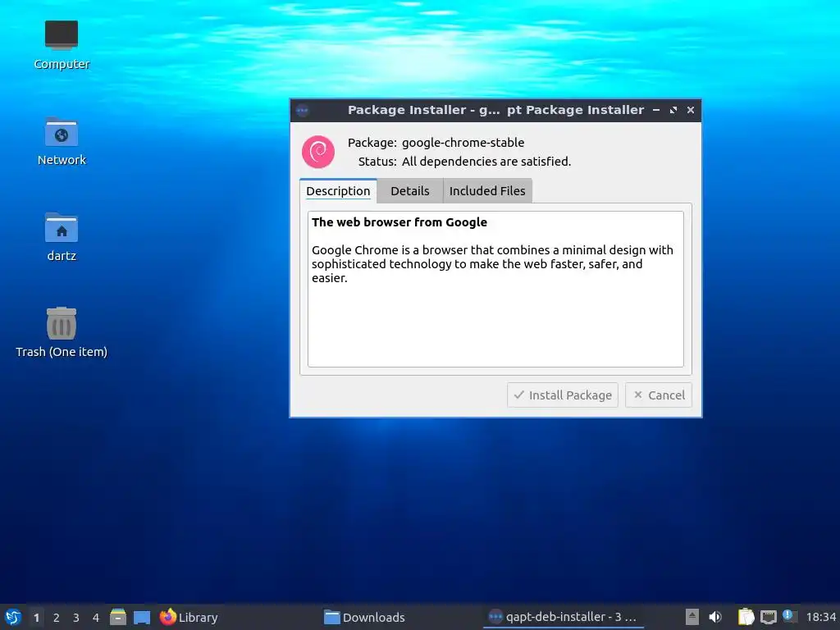Maximize the Package Installer window
The width and height of the screenshot is (840, 630).
[673, 110]
